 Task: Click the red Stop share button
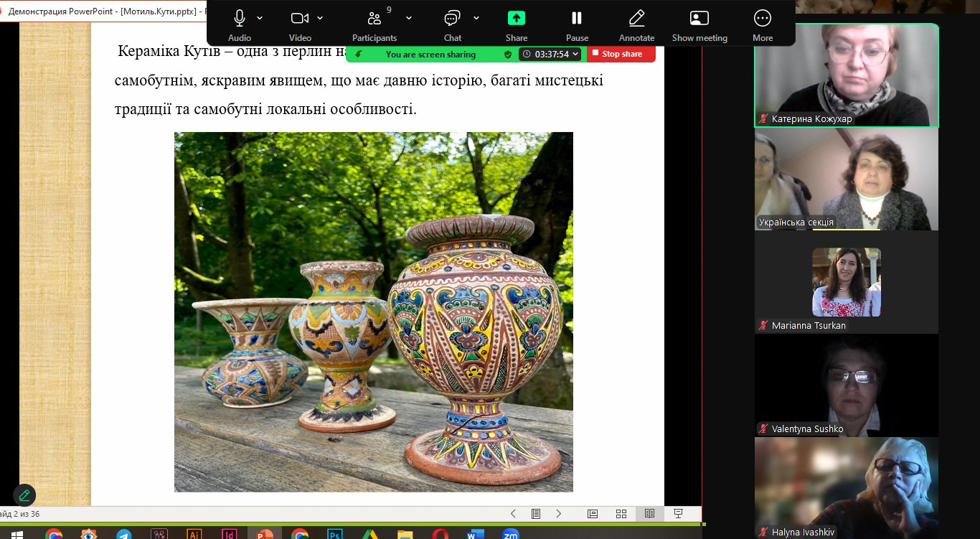tap(621, 54)
